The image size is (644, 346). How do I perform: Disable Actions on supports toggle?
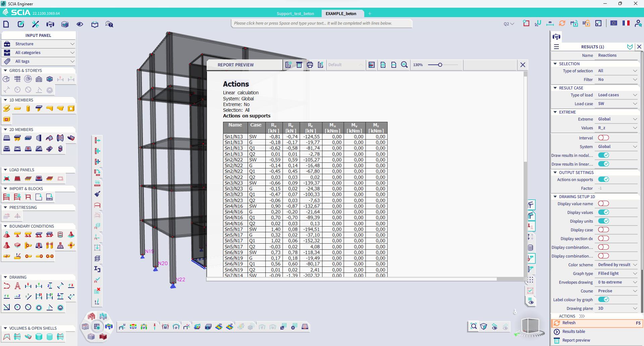[603, 180]
